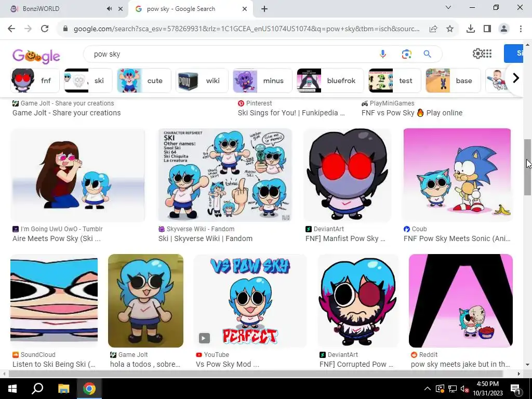Open the Google apps grid
This screenshot has height=399, width=532.
click(487, 54)
